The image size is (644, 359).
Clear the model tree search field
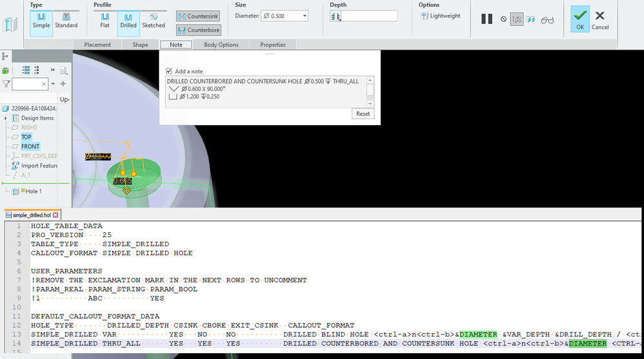tap(44, 84)
